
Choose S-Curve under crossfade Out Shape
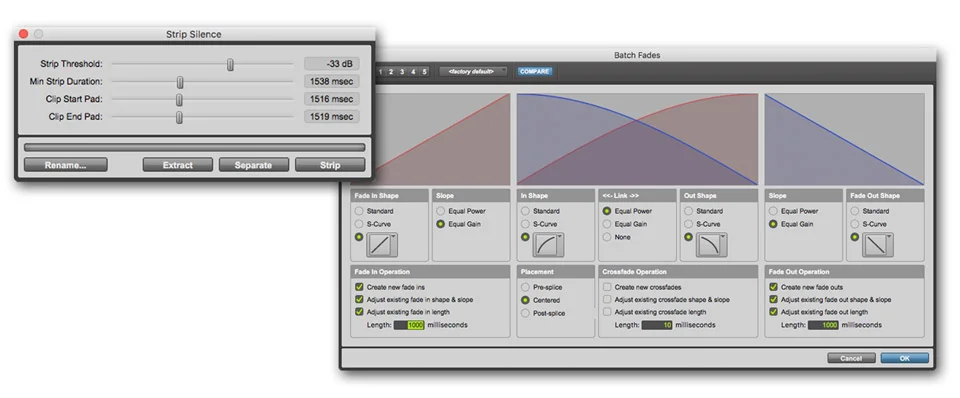coord(689,224)
